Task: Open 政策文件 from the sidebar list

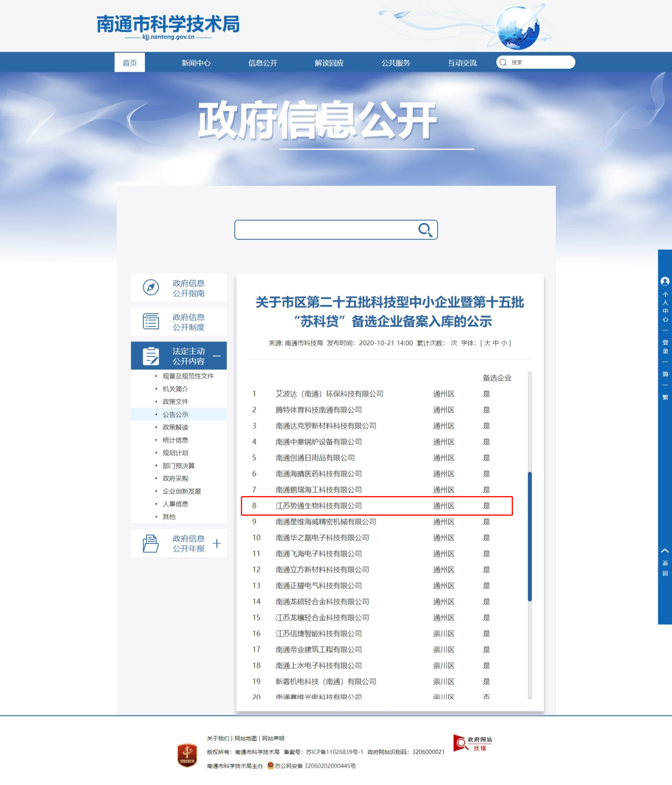Action: coord(175,402)
